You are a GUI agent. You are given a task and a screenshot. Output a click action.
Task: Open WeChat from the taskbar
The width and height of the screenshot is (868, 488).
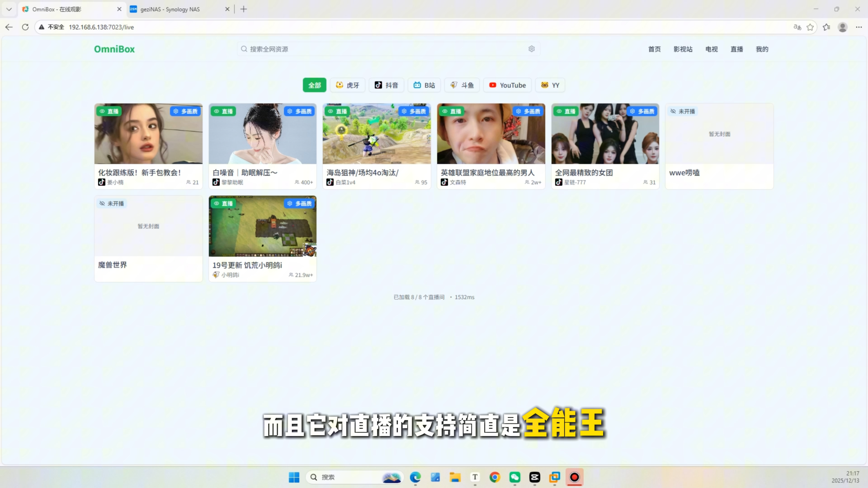click(514, 477)
